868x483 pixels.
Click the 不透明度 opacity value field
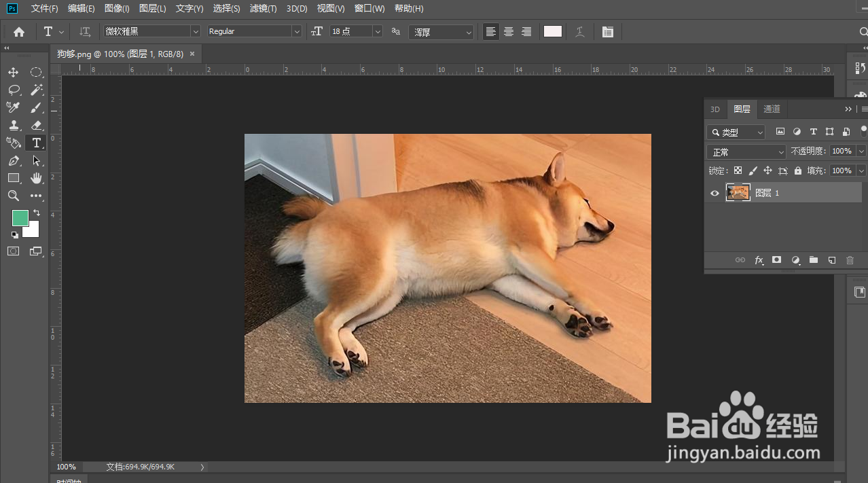842,151
